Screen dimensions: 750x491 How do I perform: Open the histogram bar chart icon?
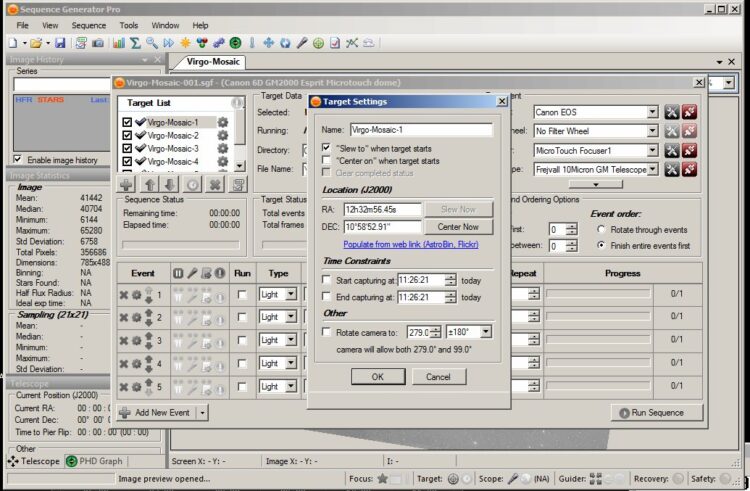pos(119,43)
